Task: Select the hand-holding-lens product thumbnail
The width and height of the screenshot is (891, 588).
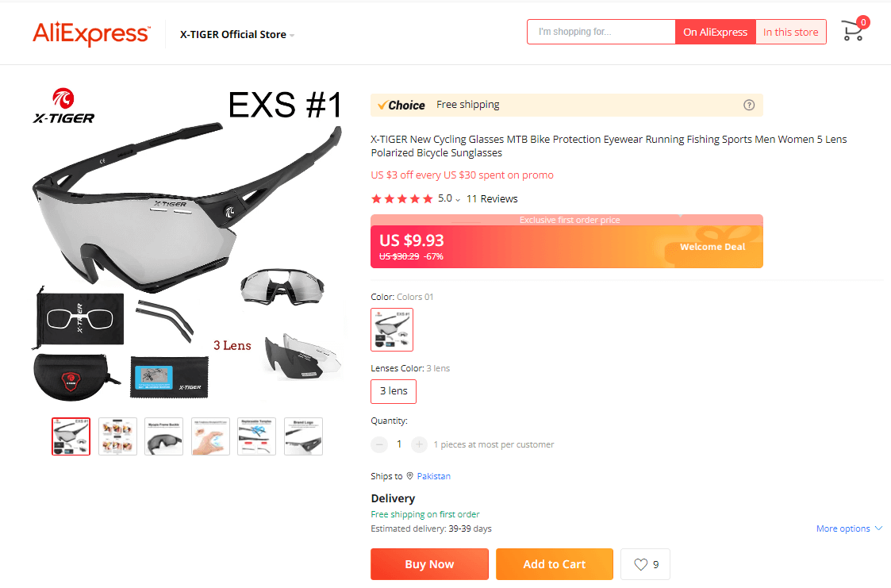Action: coord(211,436)
